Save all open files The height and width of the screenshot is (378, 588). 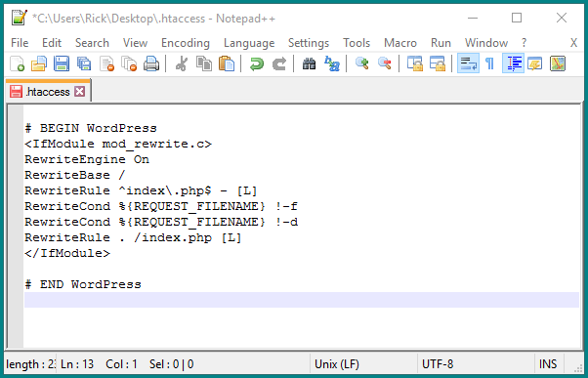tap(84, 63)
